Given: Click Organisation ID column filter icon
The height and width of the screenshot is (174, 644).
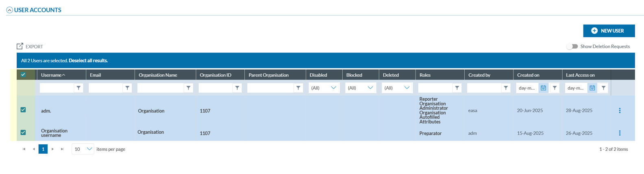Looking at the screenshot, I should click(x=237, y=88).
